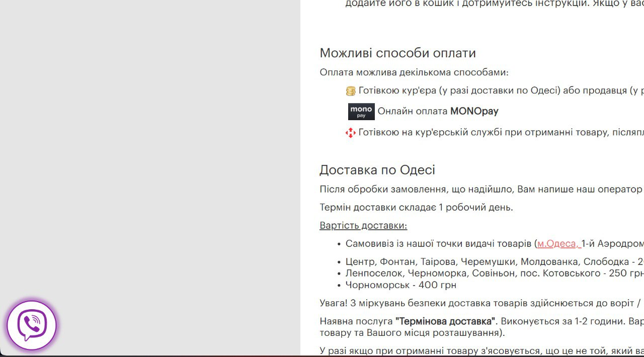Click the Після обробки замовлення paragraph

click(x=478, y=190)
